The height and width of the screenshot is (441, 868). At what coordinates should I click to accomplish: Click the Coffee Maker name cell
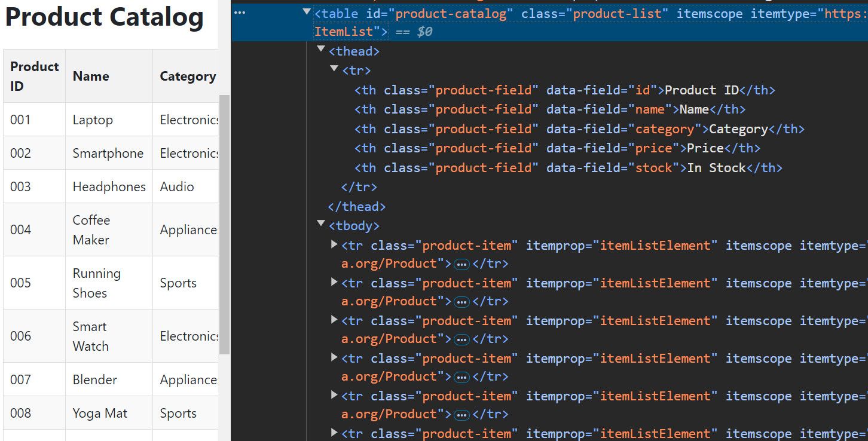pyautogui.click(x=109, y=229)
